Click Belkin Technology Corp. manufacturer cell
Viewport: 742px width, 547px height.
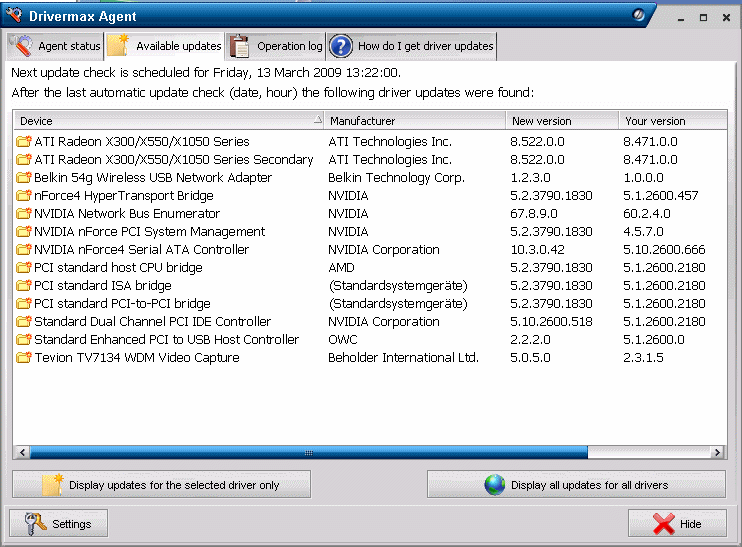tap(396, 177)
